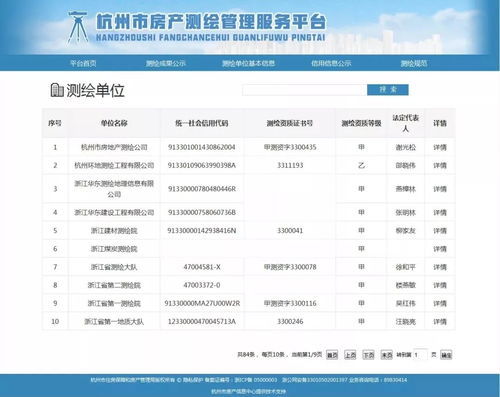The image size is (500, 397).
Task: Click the 测绘资质证书号 column header
Action: pyautogui.click(x=290, y=123)
